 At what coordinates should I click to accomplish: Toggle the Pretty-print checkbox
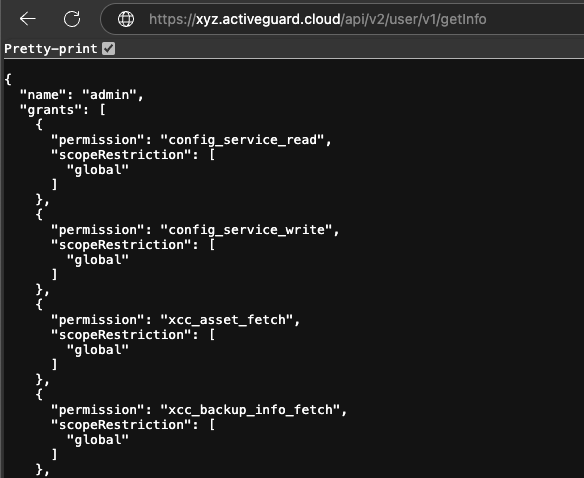point(109,48)
